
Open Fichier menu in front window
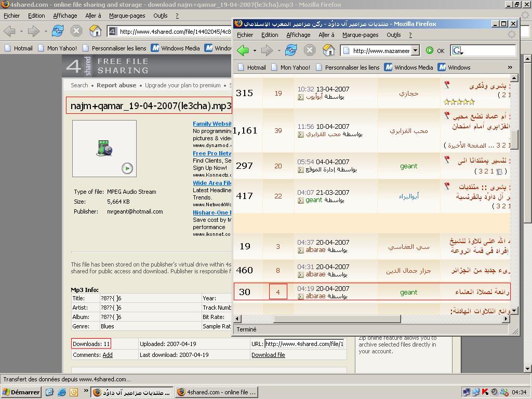pos(245,35)
